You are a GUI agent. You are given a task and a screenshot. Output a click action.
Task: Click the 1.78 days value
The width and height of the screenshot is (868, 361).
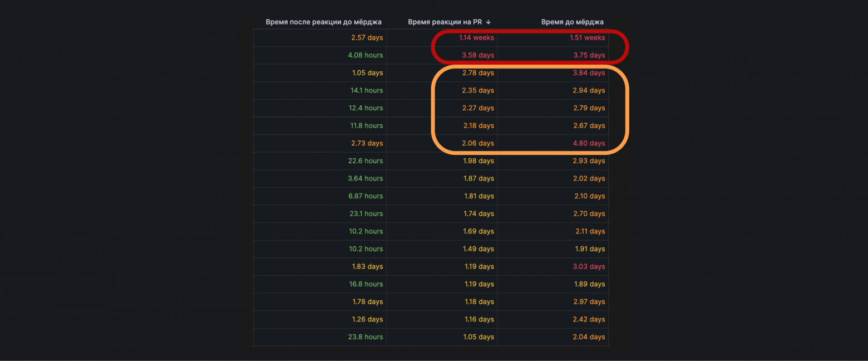tap(368, 302)
